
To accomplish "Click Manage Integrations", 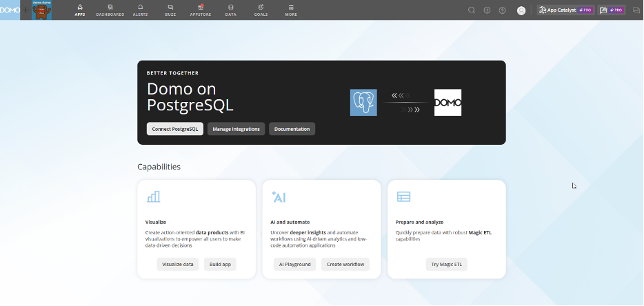I will (x=237, y=129).
